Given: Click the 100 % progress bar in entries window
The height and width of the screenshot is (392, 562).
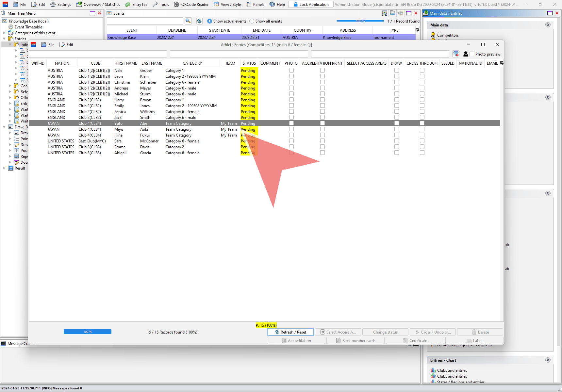Looking at the screenshot, I should pos(88,332).
